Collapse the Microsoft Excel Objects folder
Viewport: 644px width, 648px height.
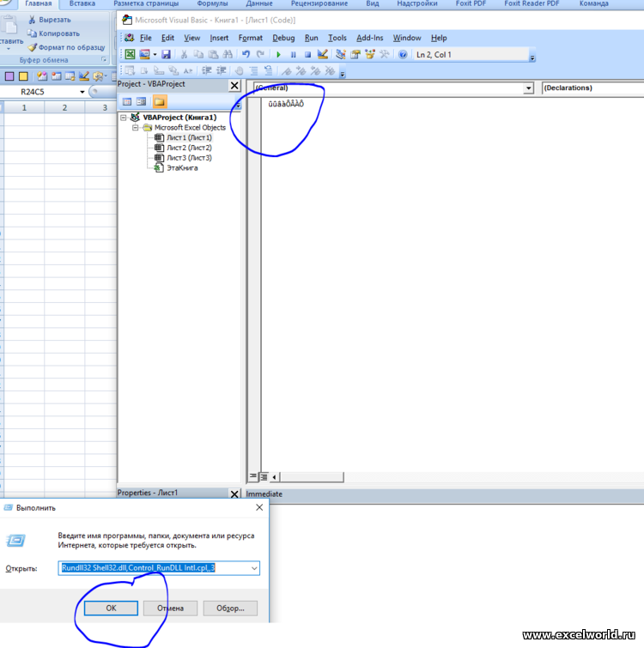click(x=135, y=128)
